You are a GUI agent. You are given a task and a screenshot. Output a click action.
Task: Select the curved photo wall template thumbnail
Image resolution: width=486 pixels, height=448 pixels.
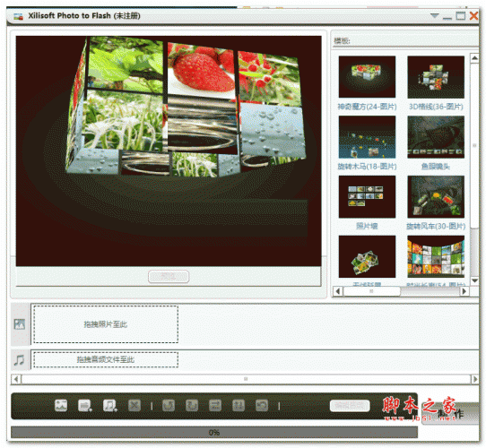tap(436, 256)
